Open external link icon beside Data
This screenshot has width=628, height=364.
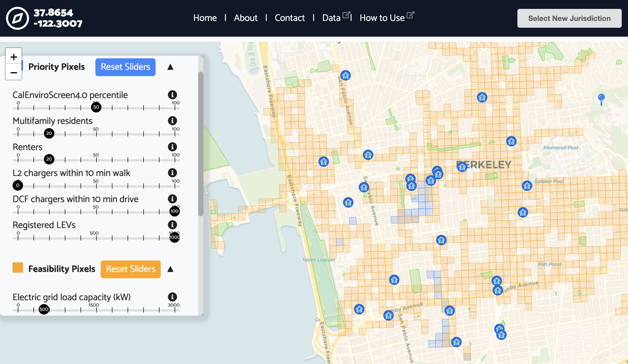346,15
